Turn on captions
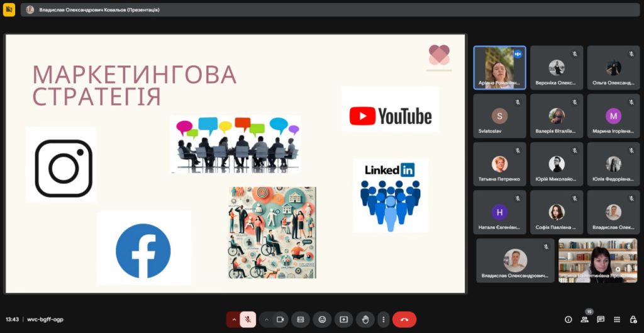 click(x=301, y=319)
